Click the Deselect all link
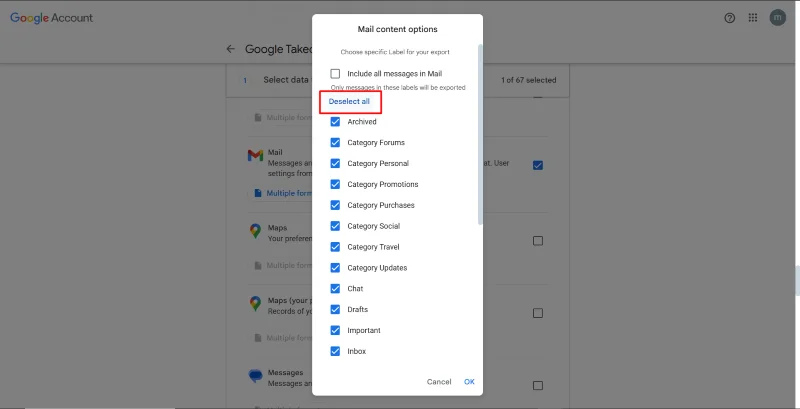800x409 pixels. [x=349, y=101]
